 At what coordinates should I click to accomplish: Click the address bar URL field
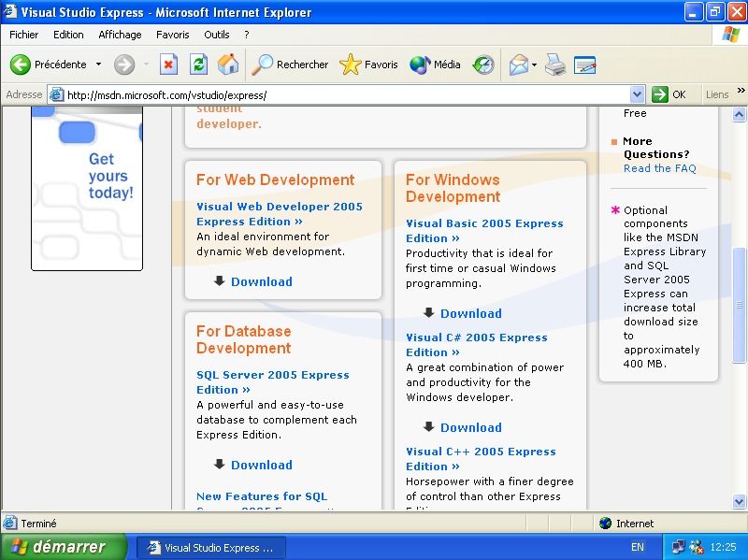346,94
